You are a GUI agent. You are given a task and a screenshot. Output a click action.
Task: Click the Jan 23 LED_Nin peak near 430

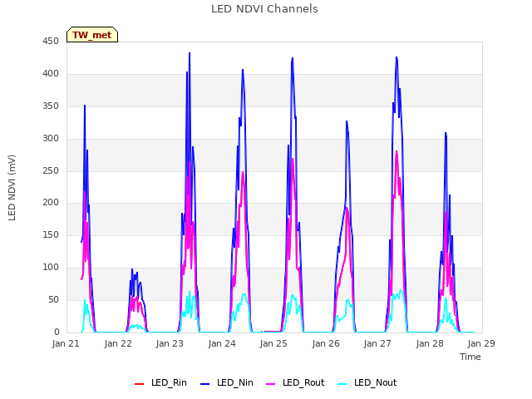190,53
